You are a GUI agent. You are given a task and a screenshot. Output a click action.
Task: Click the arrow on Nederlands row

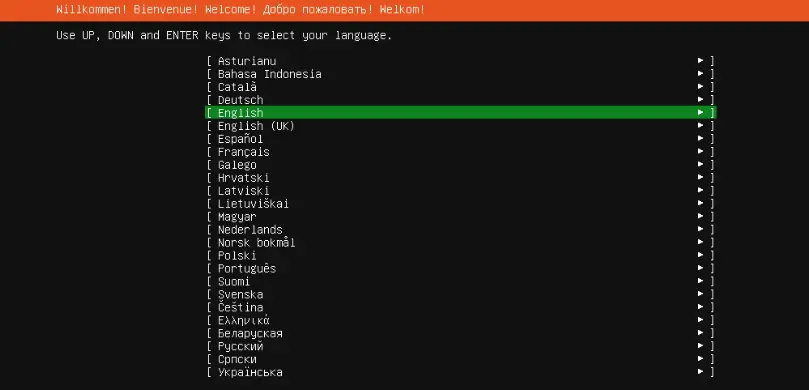tap(700, 229)
